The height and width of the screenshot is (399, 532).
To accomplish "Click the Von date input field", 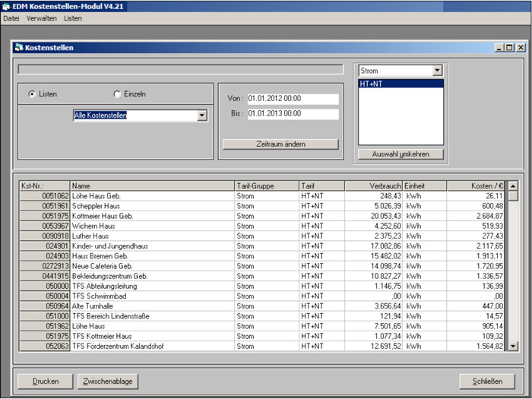I will (x=292, y=99).
